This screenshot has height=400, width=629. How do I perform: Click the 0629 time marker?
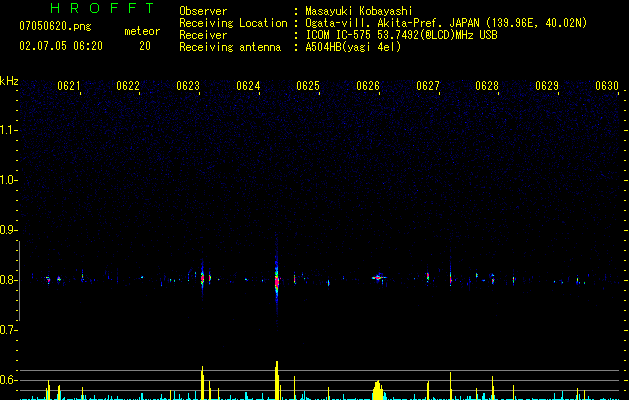click(547, 86)
